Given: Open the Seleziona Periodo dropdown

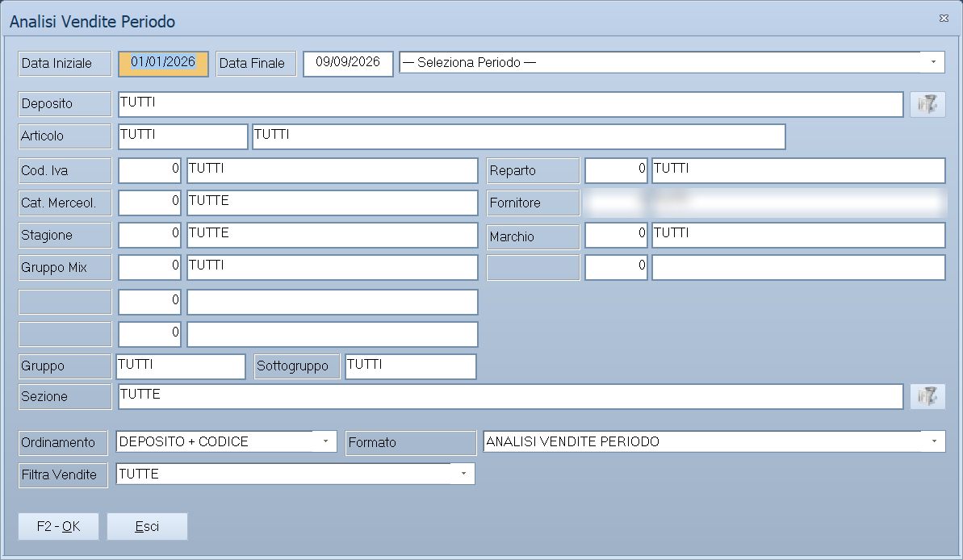Looking at the screenshot, I should 933,62.
